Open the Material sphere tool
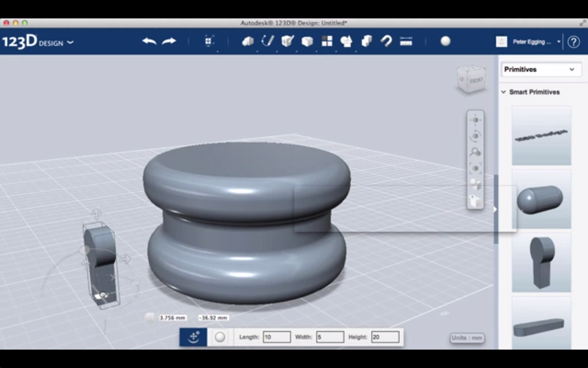 pyautogui.click(x=445, y=41)
